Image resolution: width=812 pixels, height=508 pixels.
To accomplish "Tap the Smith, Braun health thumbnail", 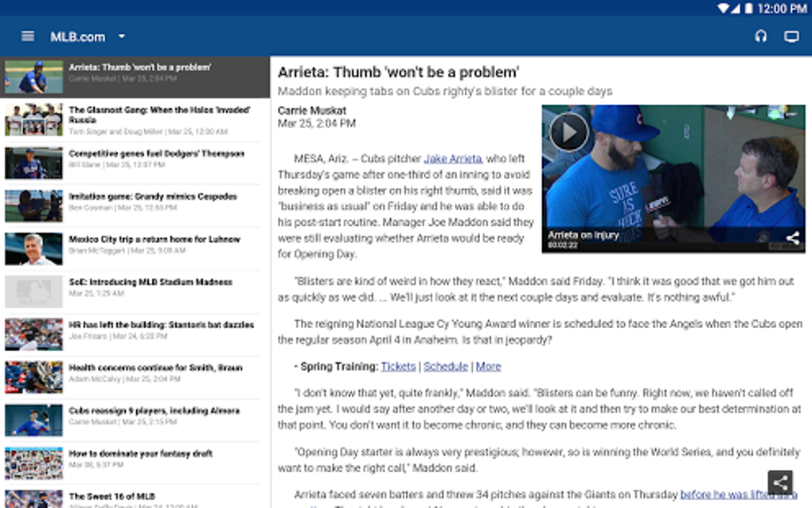I will tap(33, 377).
